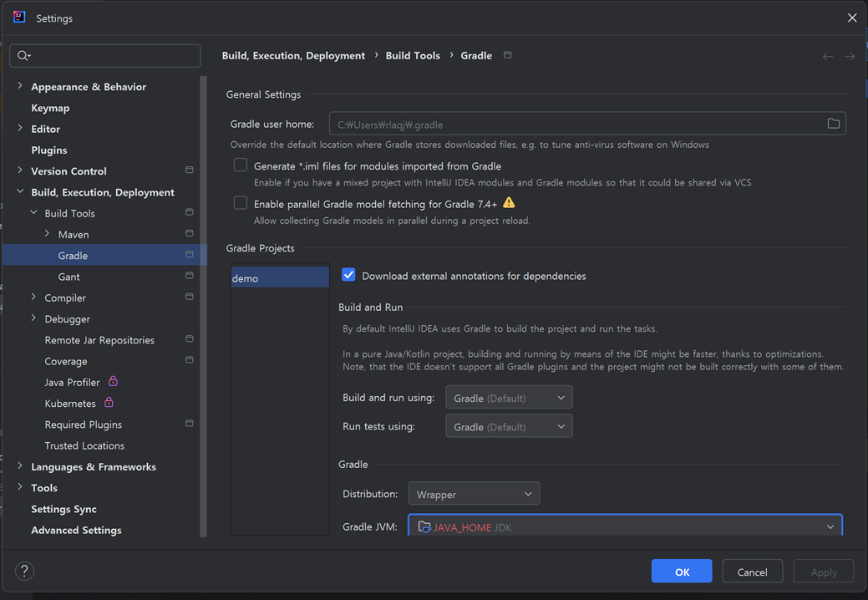Open Run tests using dropdown
868x600 pixels.
click(x=509, y=426)
